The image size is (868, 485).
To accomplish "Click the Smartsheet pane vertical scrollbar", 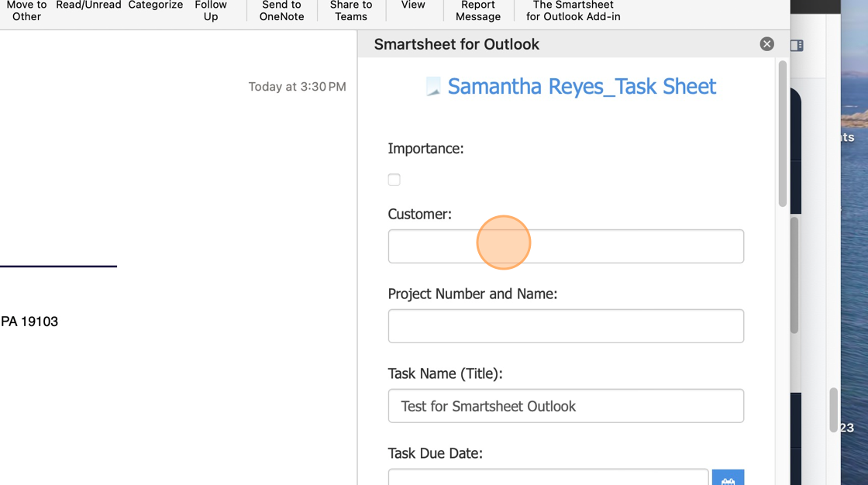I will coord(782,134).
